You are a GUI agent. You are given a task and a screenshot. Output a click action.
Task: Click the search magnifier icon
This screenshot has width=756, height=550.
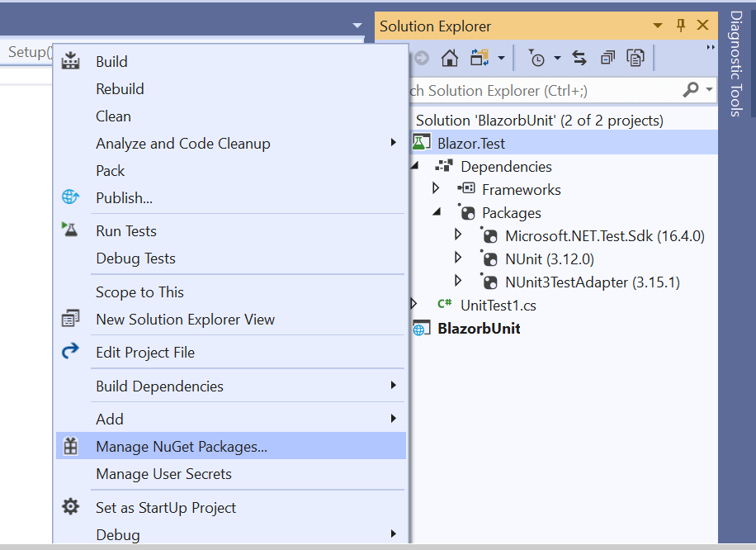[691, 89]
